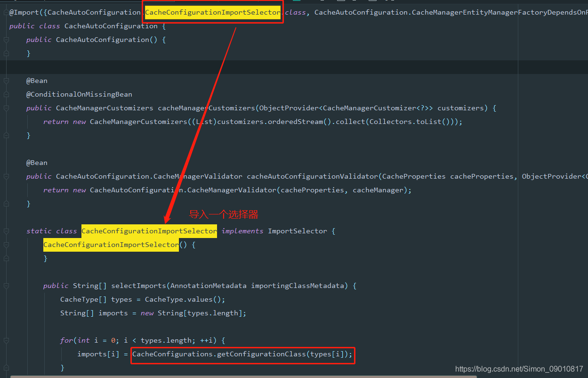
Task: Click 'customizers' parameter name in method signature
Action: click(461, 108)
